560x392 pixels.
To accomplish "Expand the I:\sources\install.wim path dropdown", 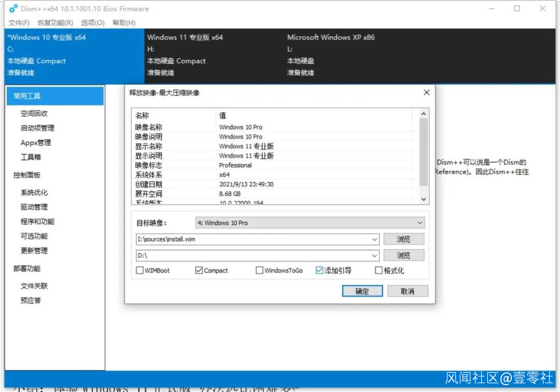I will [x=374, y=239].
